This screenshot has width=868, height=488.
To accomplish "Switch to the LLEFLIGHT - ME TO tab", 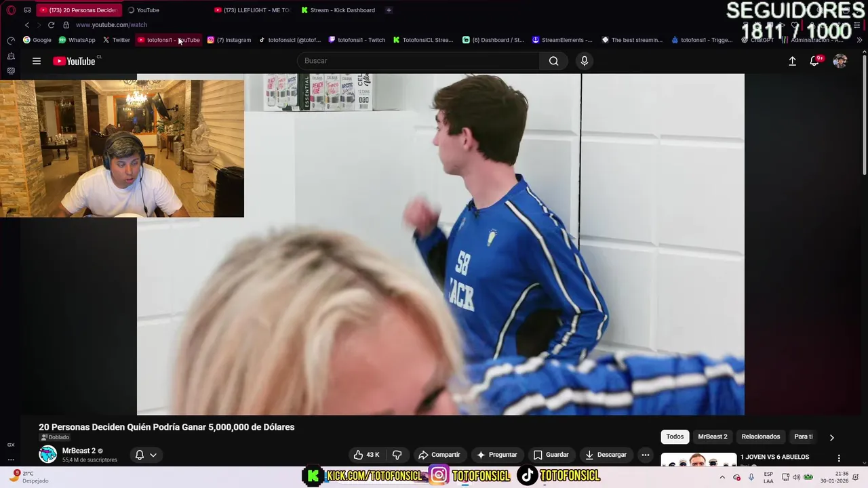I will [x=252, y=10].
